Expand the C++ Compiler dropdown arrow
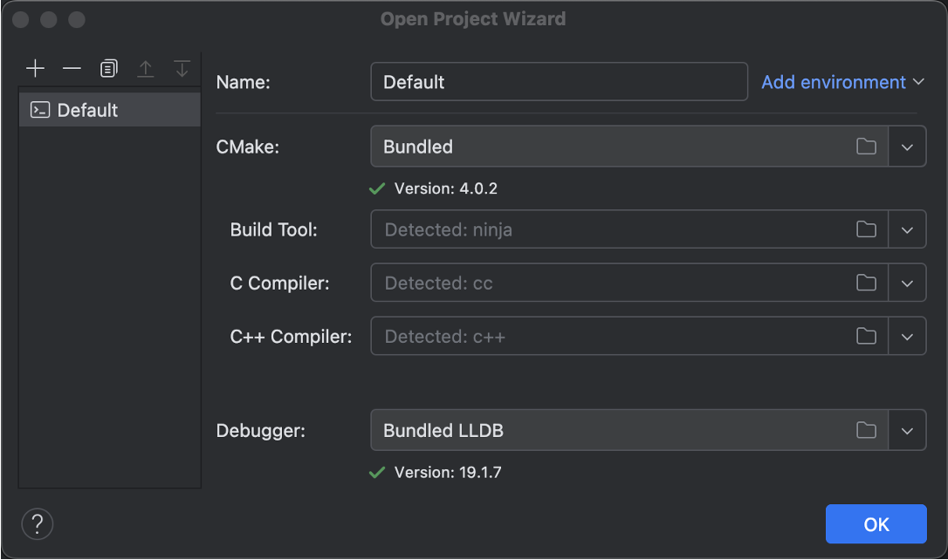Screen dimensions: 948x560 pos(907,337)
